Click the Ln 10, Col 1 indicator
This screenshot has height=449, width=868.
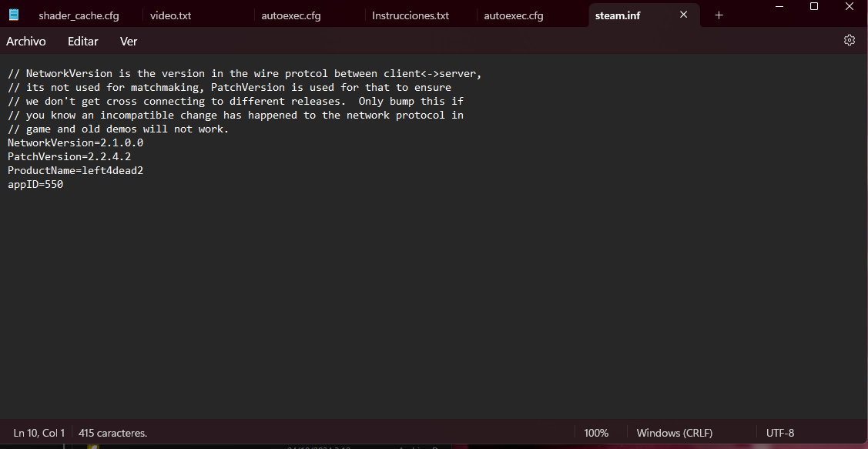(x=39, y=433)
